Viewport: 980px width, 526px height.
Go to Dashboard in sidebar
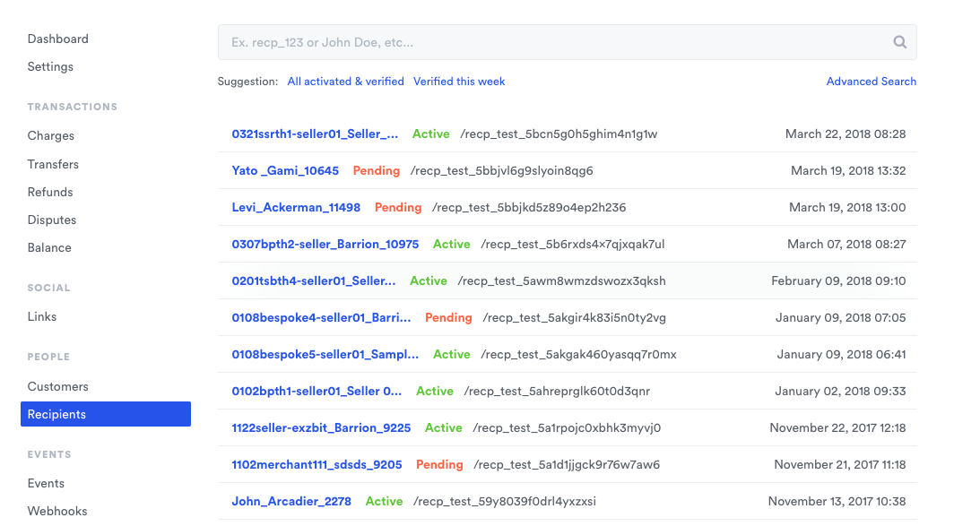coord(57,39)
